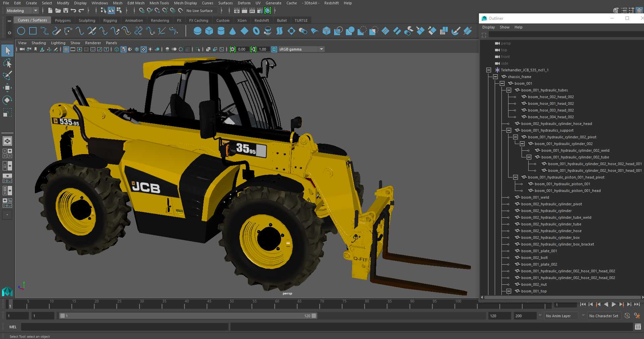Toggle the viewport grid display
This screenshot has height=339, width=644.
[66, 49]
